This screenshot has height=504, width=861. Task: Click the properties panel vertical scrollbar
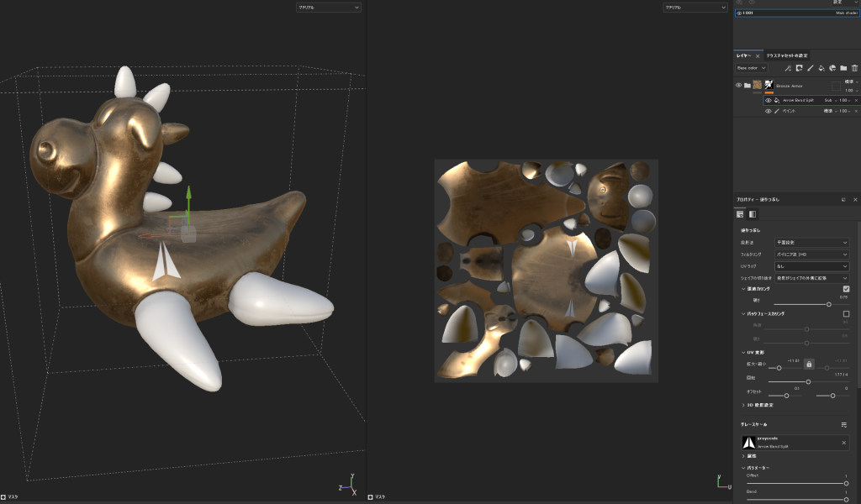858,305
